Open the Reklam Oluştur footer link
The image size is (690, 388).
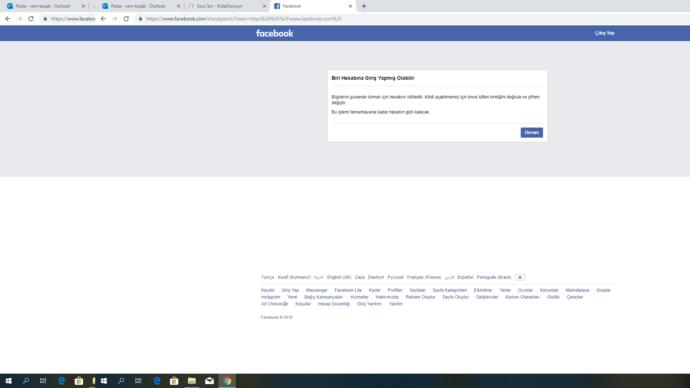tap(420, 297)
